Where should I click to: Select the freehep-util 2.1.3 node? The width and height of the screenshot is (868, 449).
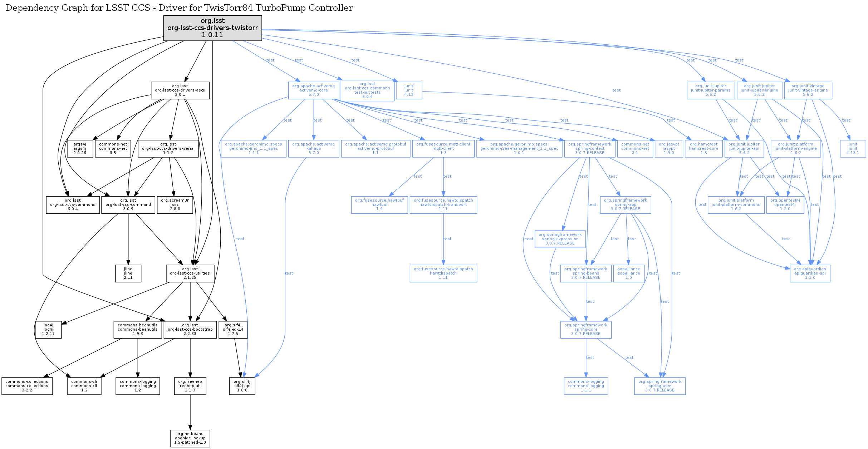point(190,386)
